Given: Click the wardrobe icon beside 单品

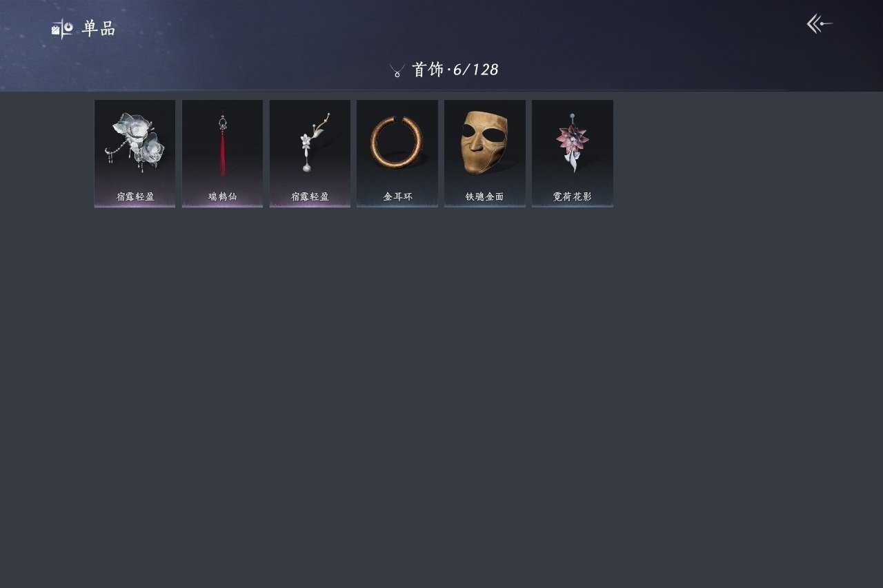Looking at the screenshot, I should pos(62,28).
